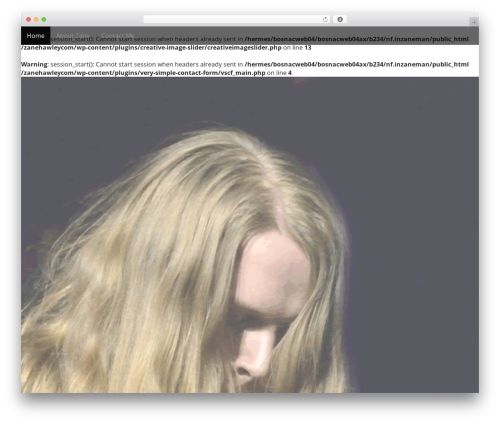Click the round icon beside the address bar
Screen dimensions: 500x423
(x=340, y=20)
